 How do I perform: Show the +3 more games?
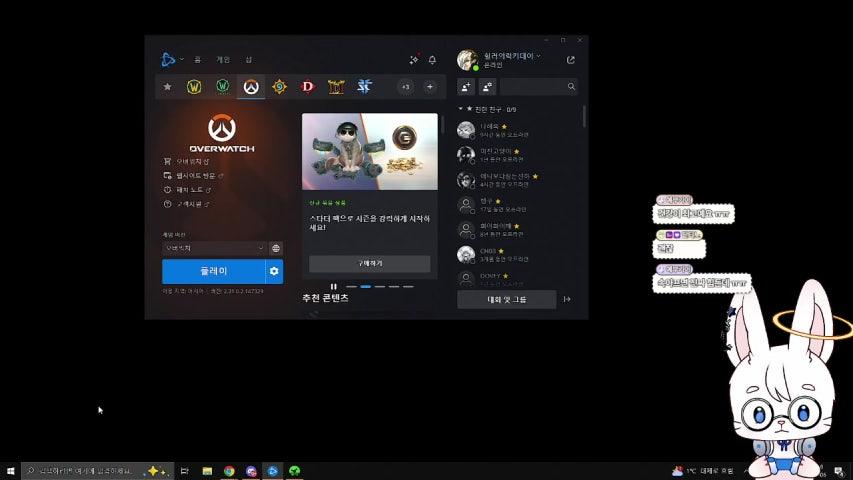(406, 87)
